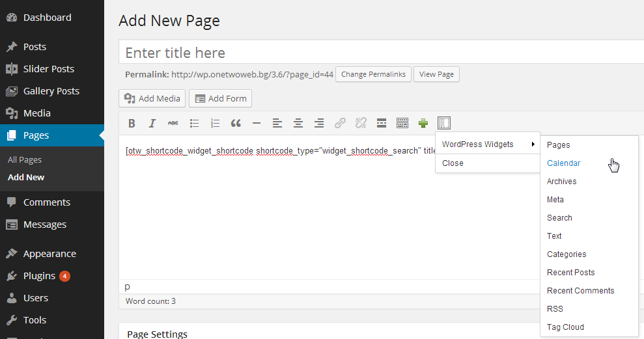Select Categories widget from submenu

pos(589,254)
